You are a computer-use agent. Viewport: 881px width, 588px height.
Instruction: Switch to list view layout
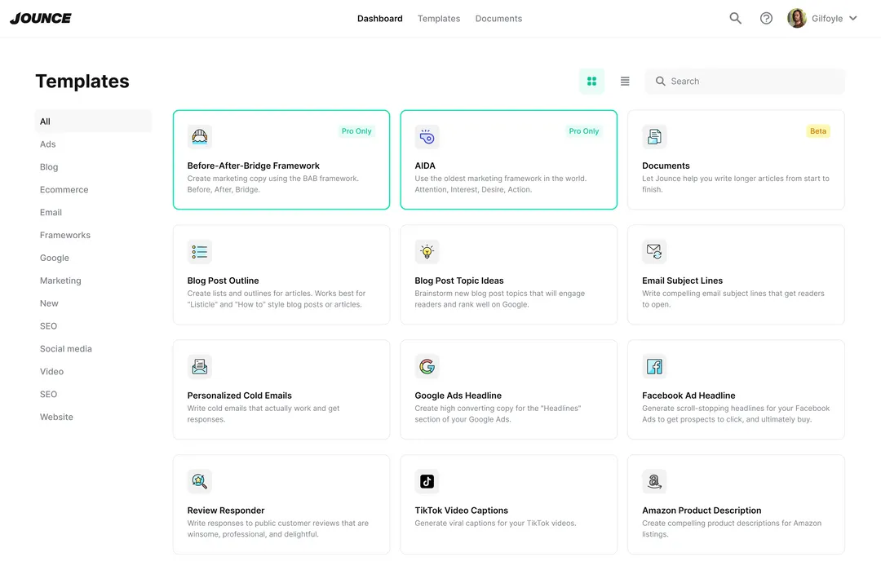(x=625, y=81)
